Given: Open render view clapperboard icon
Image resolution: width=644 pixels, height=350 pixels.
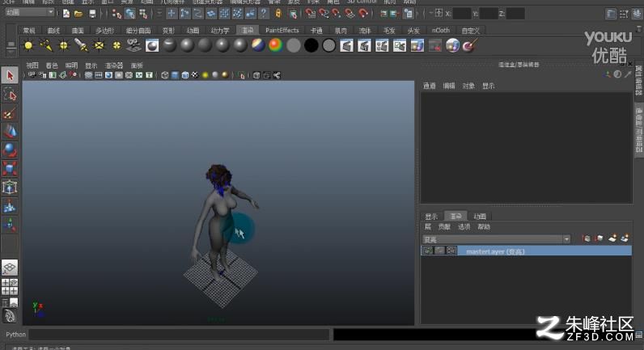Looking at the screenshot, I should coord(346,45).
